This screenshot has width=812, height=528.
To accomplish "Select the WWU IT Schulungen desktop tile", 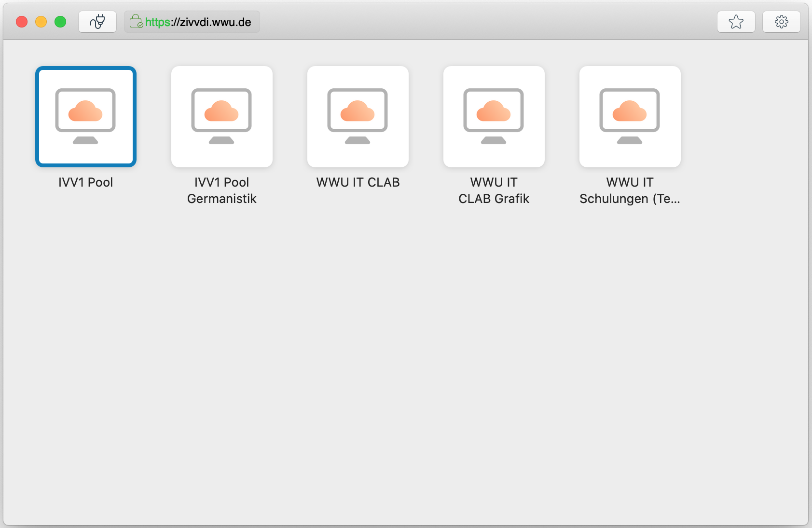I will pyautogui.click(x=630, y=117).
